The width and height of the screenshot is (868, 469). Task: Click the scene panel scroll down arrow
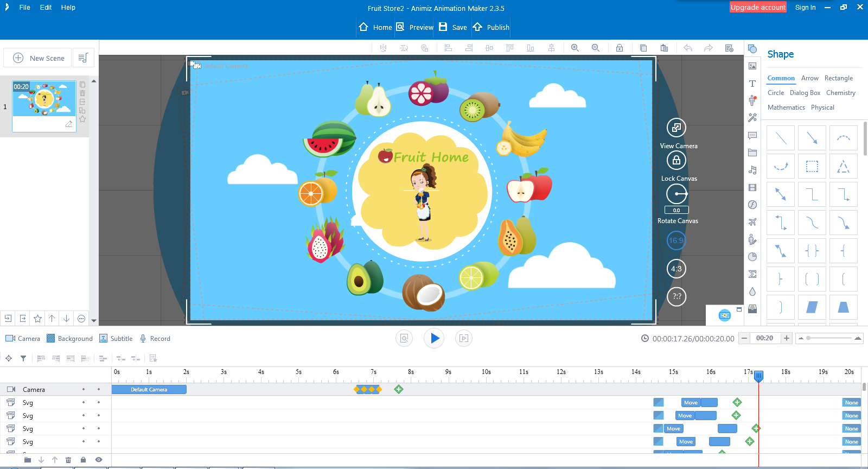[x=94, y=320]
